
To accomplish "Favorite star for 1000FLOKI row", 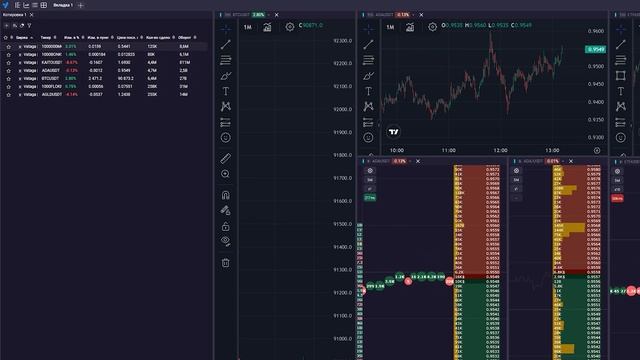I will click(x=9, y=87).
